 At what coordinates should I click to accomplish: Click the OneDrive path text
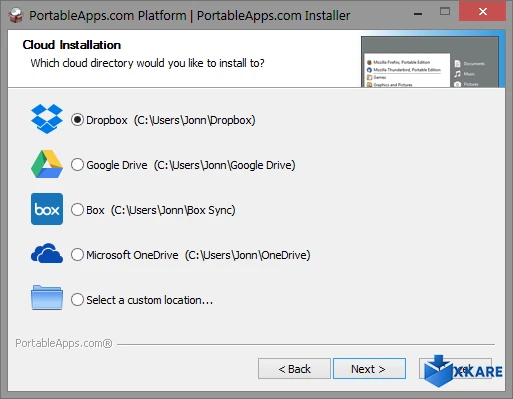click(248, 255)
